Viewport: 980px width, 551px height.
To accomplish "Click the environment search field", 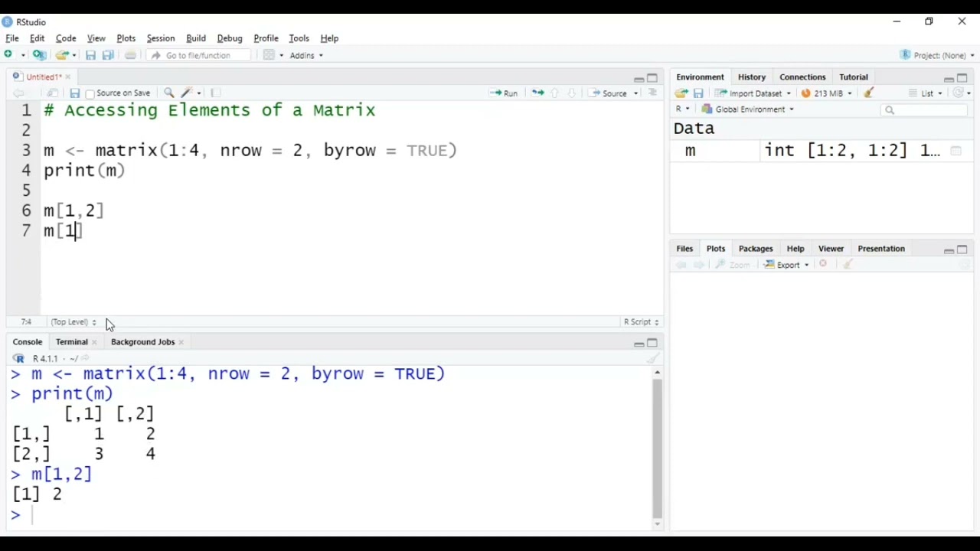I will (924, 110).
